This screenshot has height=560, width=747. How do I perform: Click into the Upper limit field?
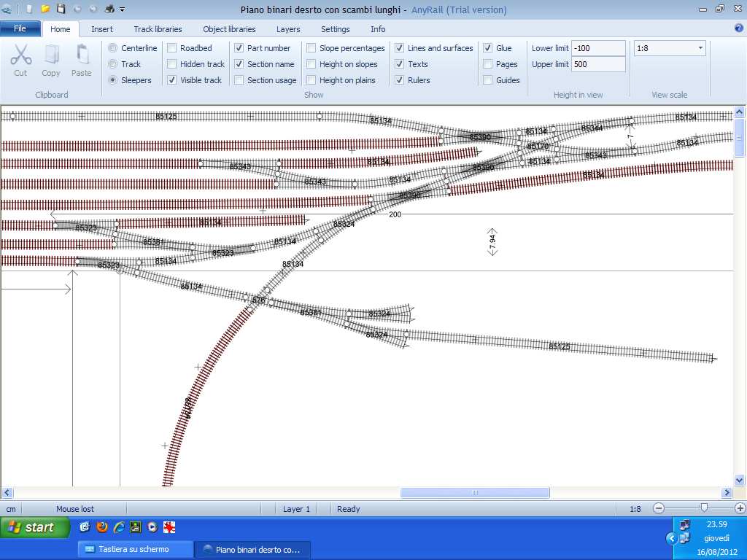tap(597, 64)
